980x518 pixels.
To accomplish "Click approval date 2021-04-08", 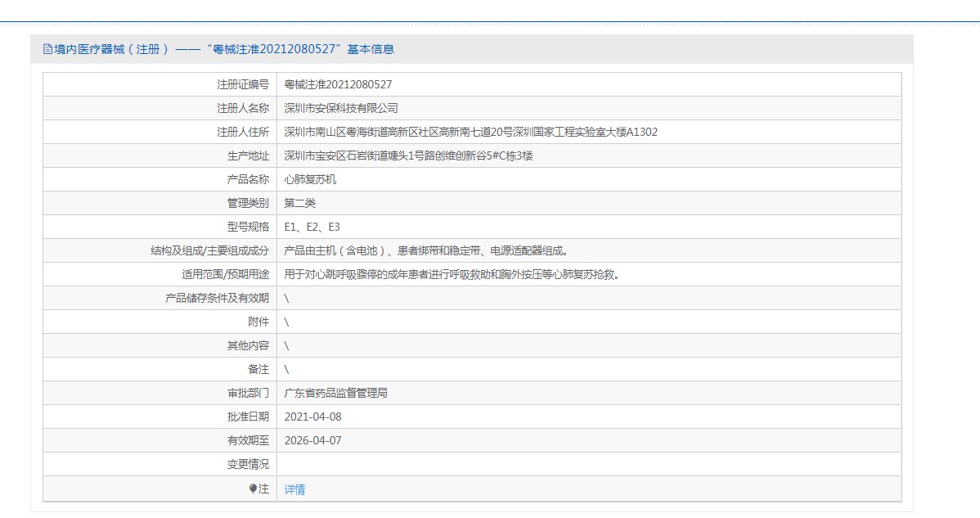I will [x=312, y=417].
